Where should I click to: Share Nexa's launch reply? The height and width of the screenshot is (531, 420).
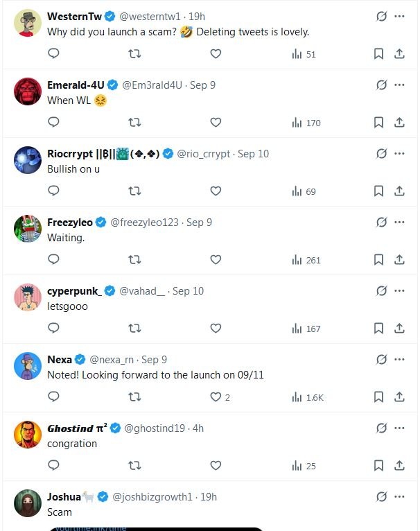tap(399, 397)
